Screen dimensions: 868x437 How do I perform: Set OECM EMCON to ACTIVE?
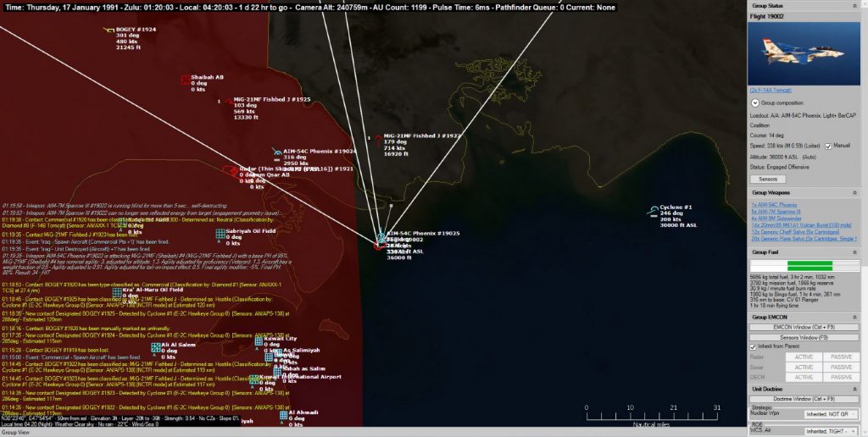tap(804, 377)
